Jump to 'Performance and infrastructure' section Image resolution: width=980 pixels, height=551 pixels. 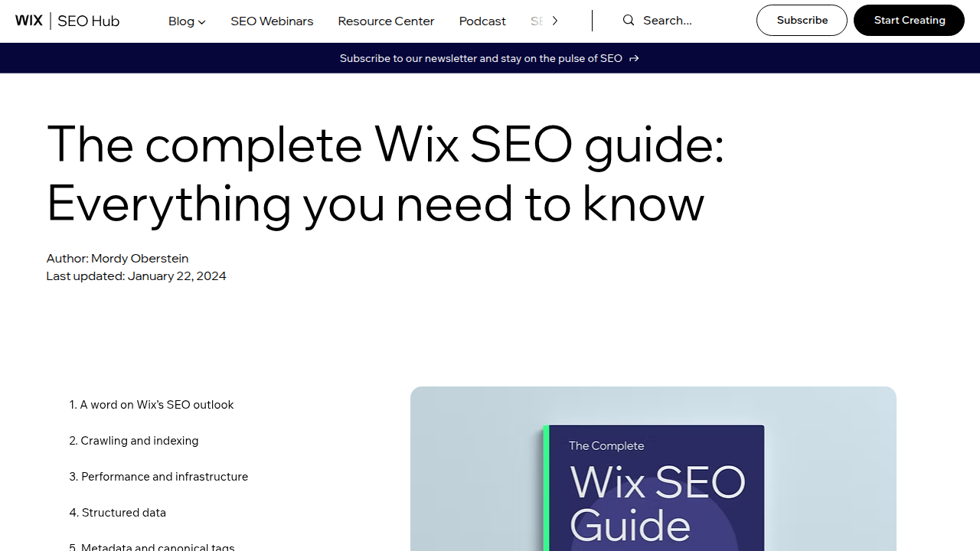click(158, 477)
